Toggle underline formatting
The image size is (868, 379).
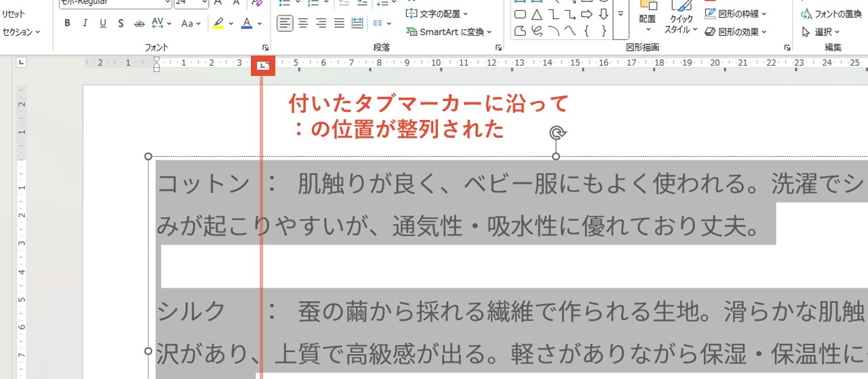103,24
